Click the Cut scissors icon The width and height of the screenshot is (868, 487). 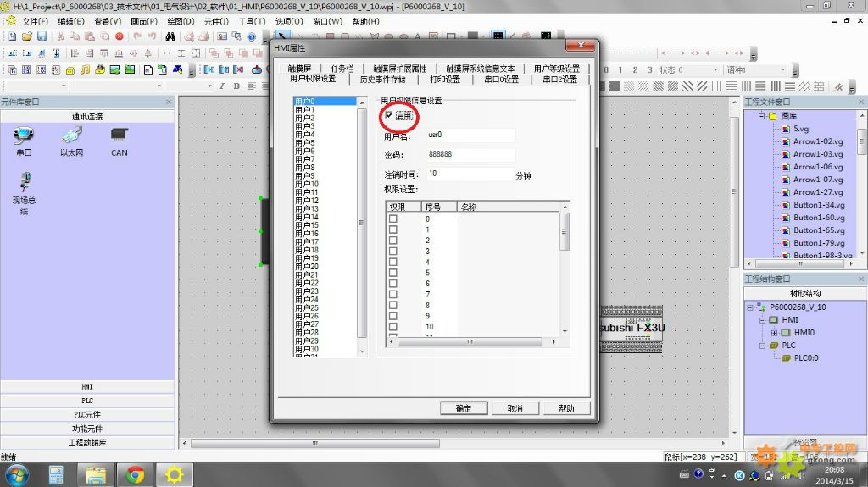click(60, 36)
